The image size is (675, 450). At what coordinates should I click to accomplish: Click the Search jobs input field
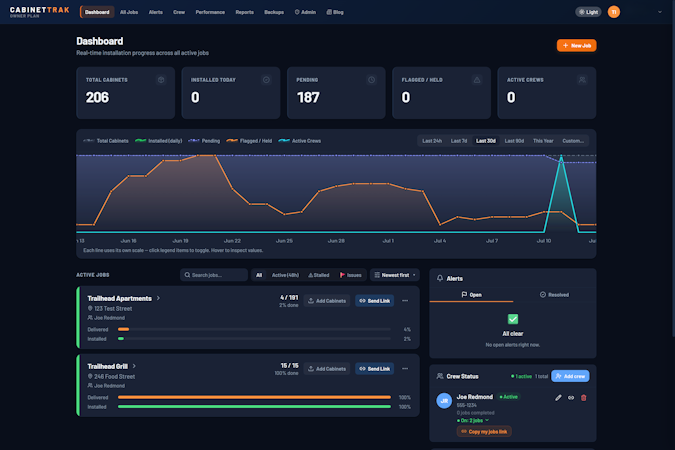point(214,275)
